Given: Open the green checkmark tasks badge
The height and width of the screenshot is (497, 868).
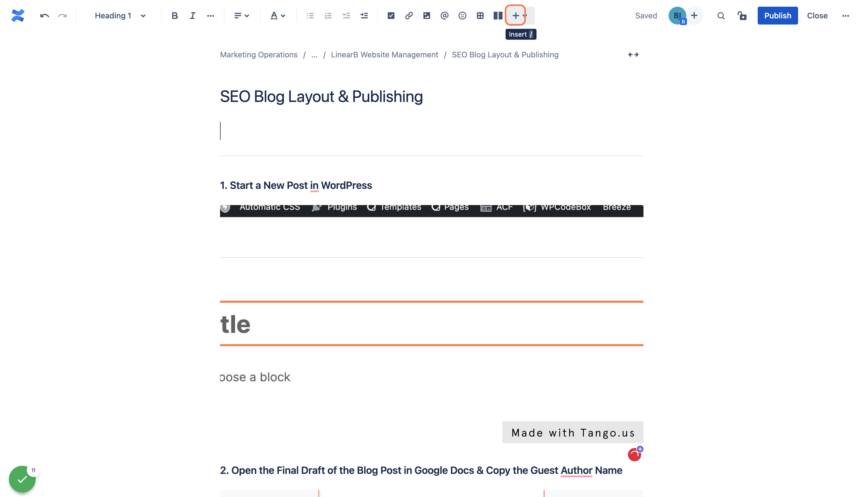Looking at the screenshot, I should coord(22,479).
